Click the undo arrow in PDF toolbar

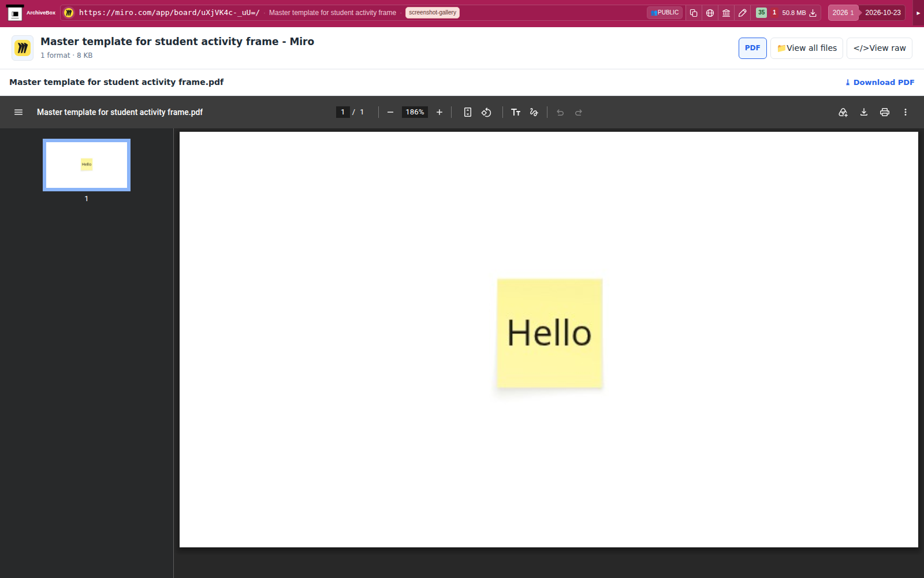pyautogui.click(x=560, y=112)
